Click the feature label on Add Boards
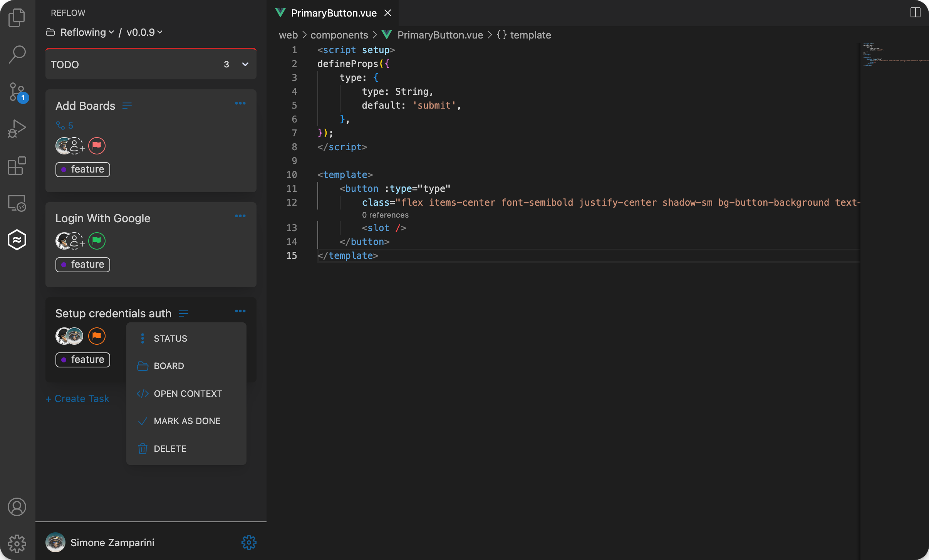This screenshot has height=560, width=929. coord(83,169)
